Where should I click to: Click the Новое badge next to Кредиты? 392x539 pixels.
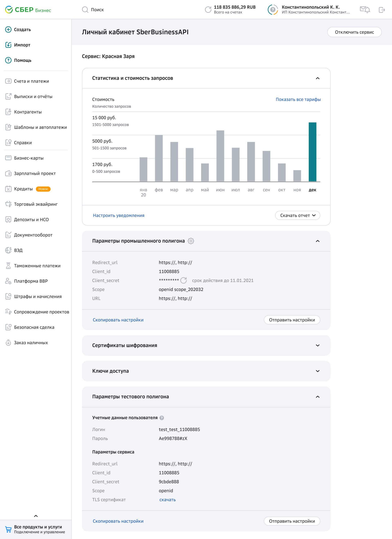pyautogui.click(x=43, y=189)
